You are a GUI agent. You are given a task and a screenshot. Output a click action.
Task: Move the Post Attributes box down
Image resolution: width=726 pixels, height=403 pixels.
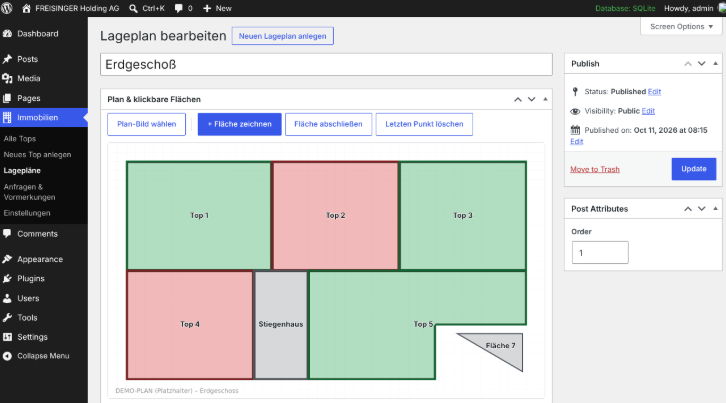[702, 208]
